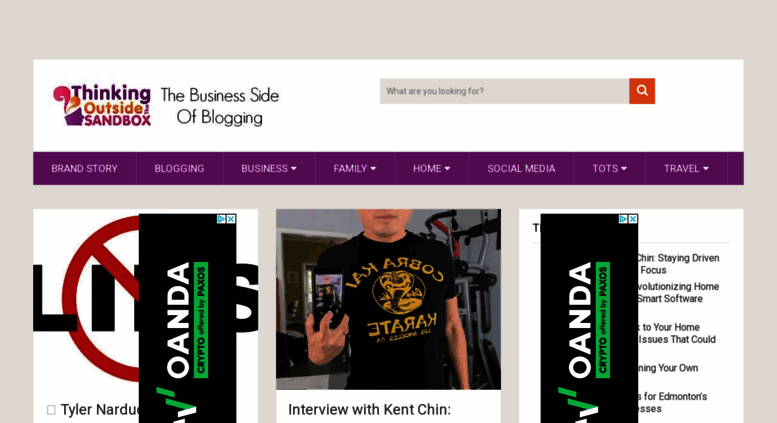The image size is (777, 423).
Task: Expand the Family menu dropdown
Action: 355,168
